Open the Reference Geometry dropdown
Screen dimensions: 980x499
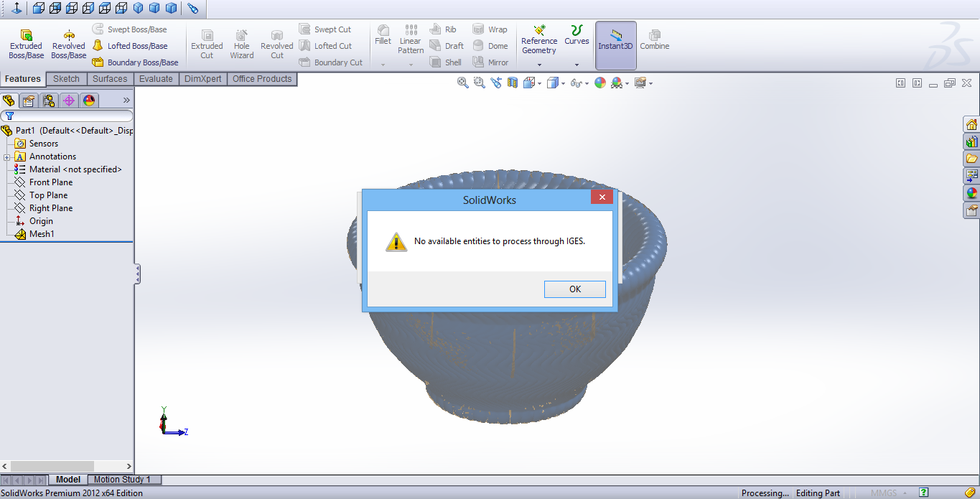[x=539, y=65]
